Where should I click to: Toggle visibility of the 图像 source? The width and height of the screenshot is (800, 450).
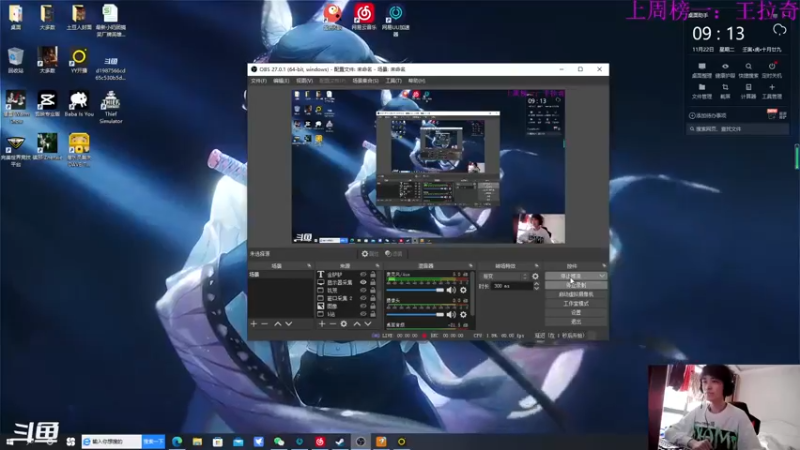pos(363,306)
